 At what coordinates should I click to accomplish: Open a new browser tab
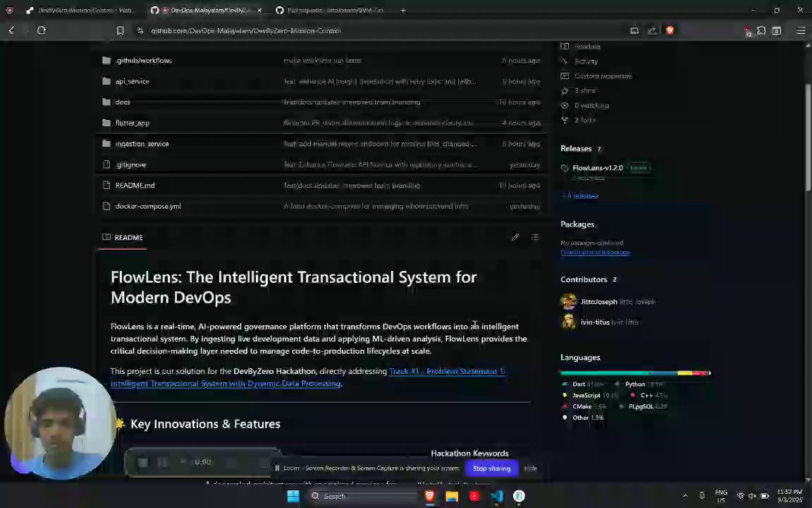click(x=403, y=10)
